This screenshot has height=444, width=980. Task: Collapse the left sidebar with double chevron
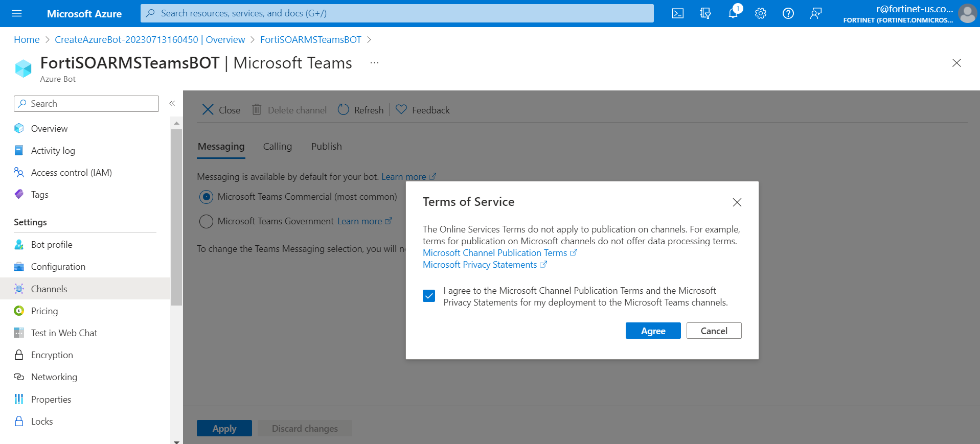[172, 103]
